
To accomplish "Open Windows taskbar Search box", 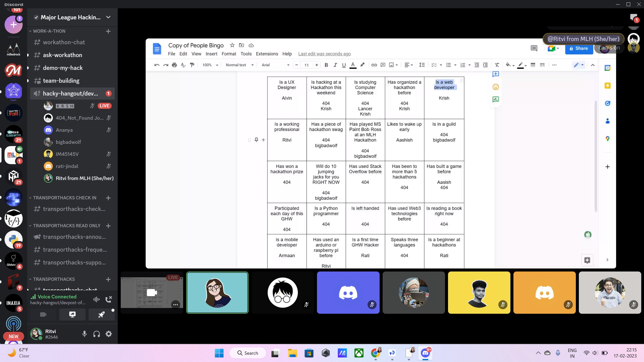I will click(x=248, y=353).
